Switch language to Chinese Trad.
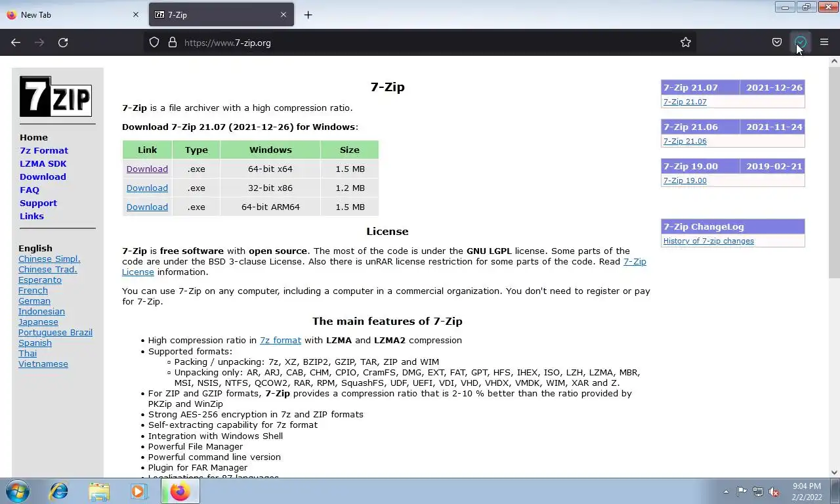The width and height of the screenshot is (840, 504). pos(48,269)
